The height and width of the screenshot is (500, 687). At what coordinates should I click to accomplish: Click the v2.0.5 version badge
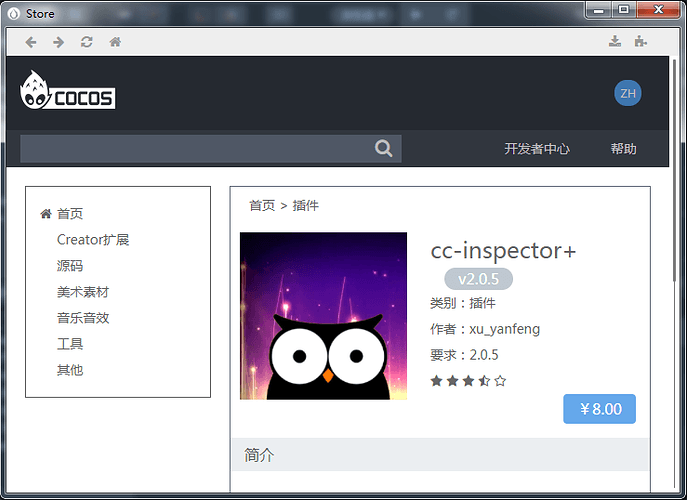point(478,279)
